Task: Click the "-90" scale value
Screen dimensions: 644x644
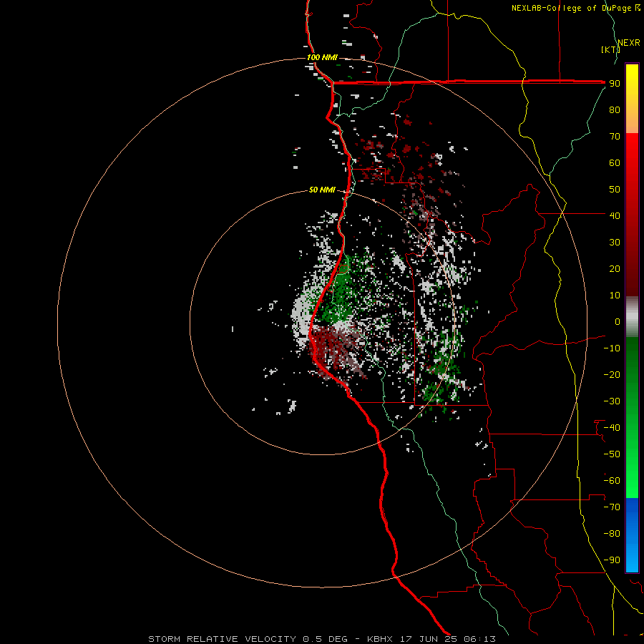Action: click(612, 560)
